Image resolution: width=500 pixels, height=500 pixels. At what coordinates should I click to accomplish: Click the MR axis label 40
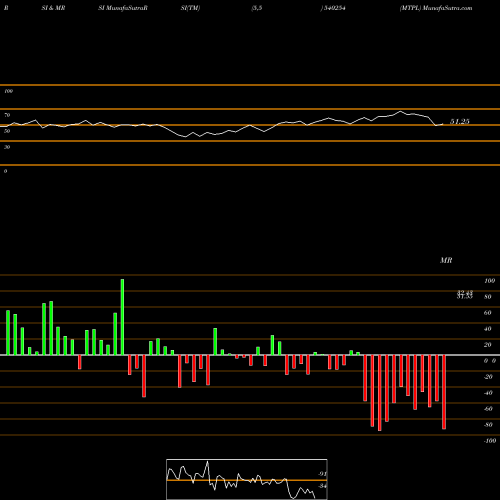tap(488, 329)
